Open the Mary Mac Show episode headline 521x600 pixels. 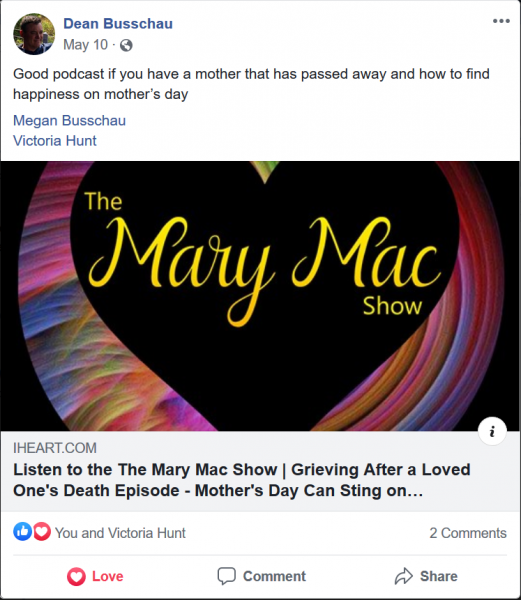pos(242,480)
